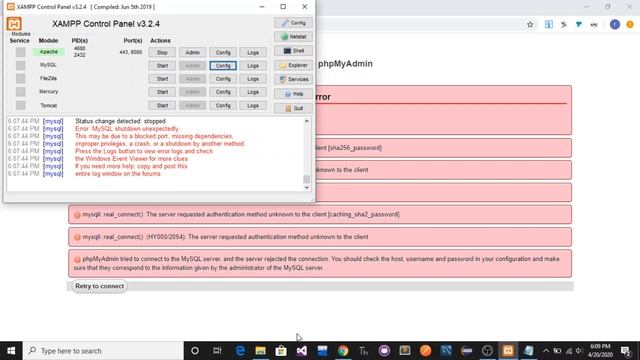
Task: Open Apache Admin page
Action: click(192, 53)
